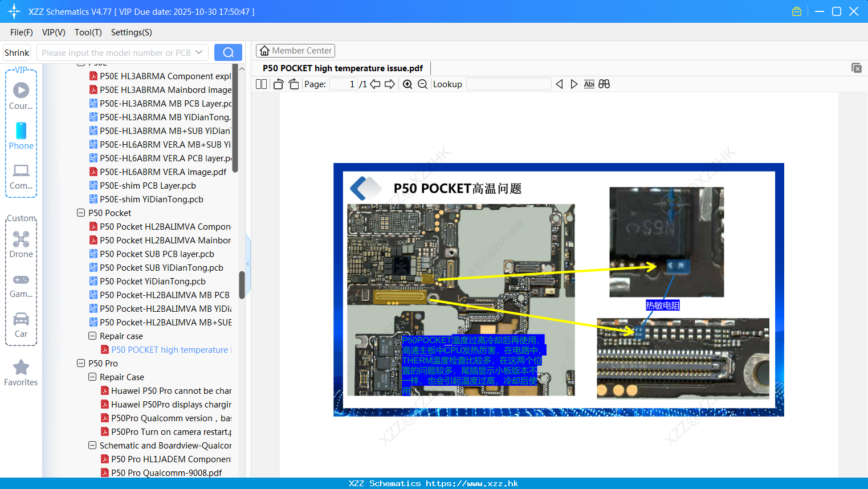Viewport: 868px width, 489px height.
Task: Open Huawei P50Pro displays charging case
Action: coord(166,404)
